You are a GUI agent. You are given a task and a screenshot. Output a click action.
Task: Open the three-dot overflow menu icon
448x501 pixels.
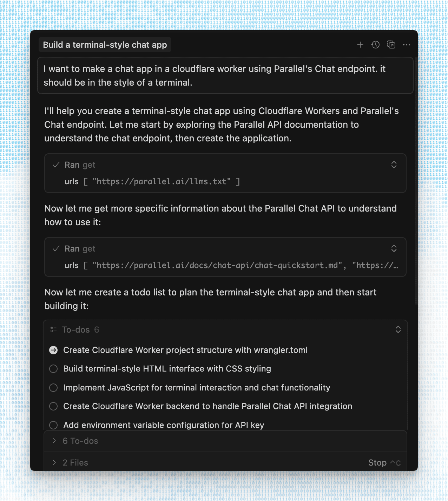pos(407,45)
